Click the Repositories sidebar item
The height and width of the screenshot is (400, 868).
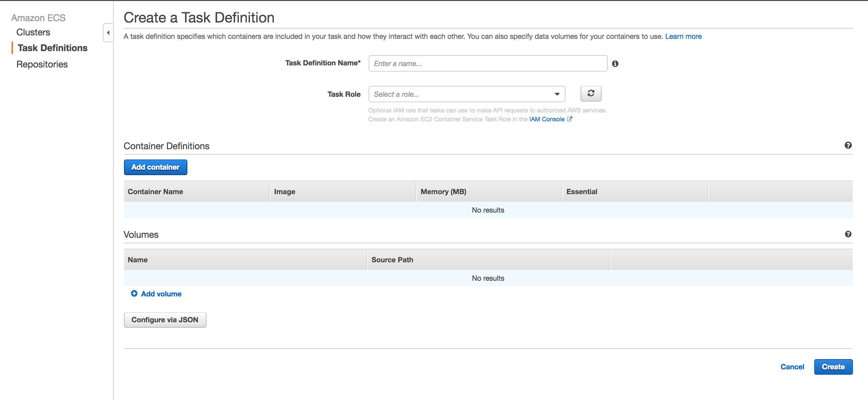click(43, 64)
